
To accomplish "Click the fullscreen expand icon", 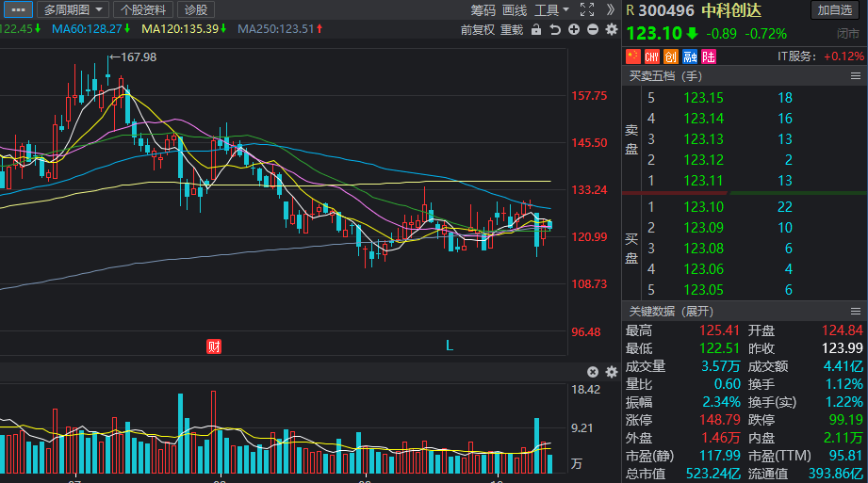I will [587, 9].
